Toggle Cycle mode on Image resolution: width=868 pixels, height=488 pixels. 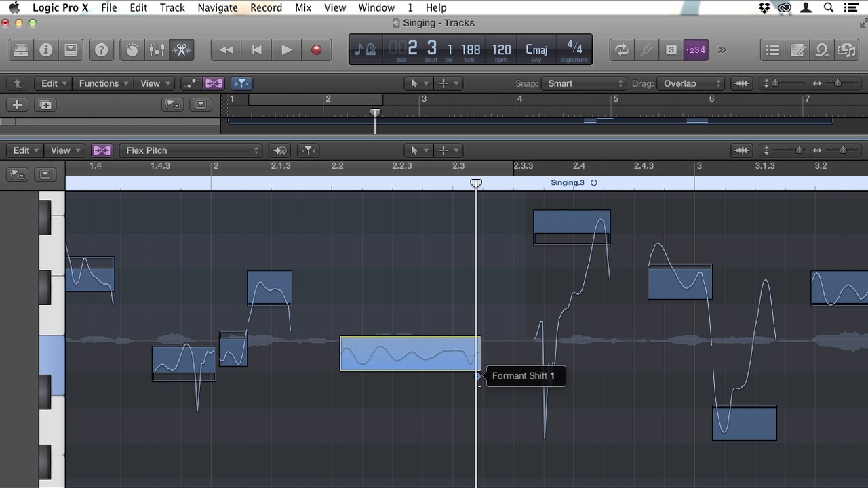pos(621,50)
